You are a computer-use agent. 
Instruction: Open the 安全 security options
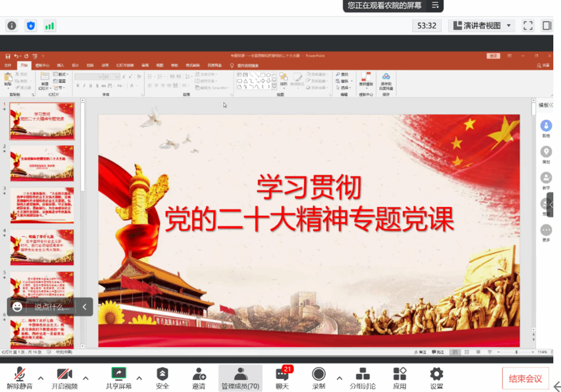(162, 378)
